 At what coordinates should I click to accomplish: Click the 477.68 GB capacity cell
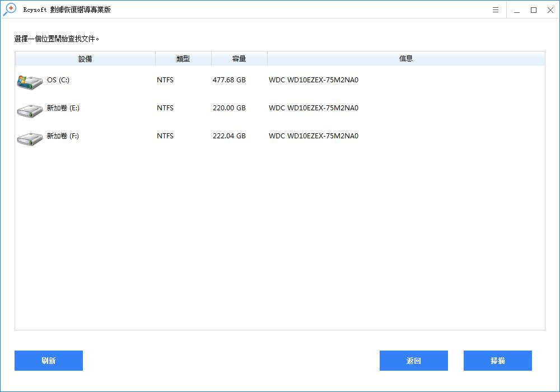[229, 80]
